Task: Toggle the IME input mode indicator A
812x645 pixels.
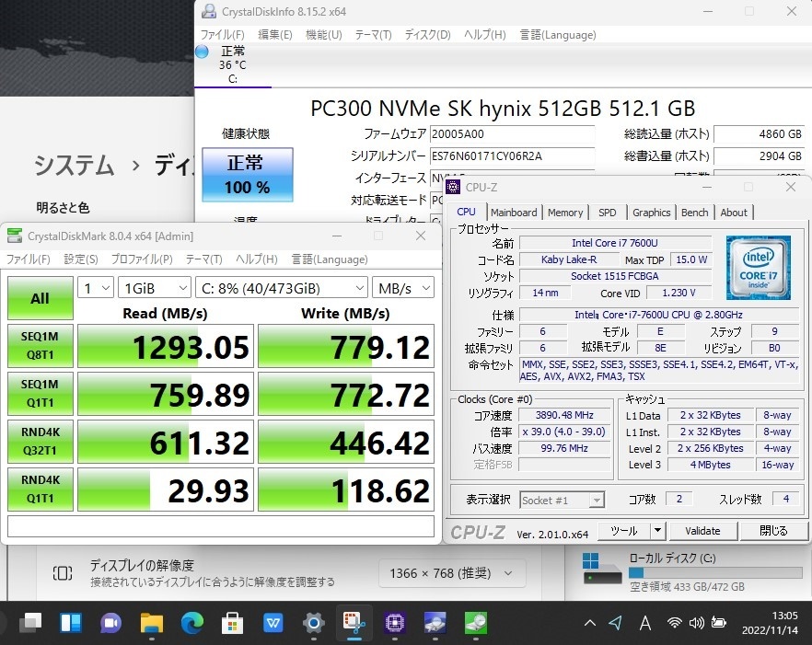Action: pyautogui.click(x=644, y=624)
